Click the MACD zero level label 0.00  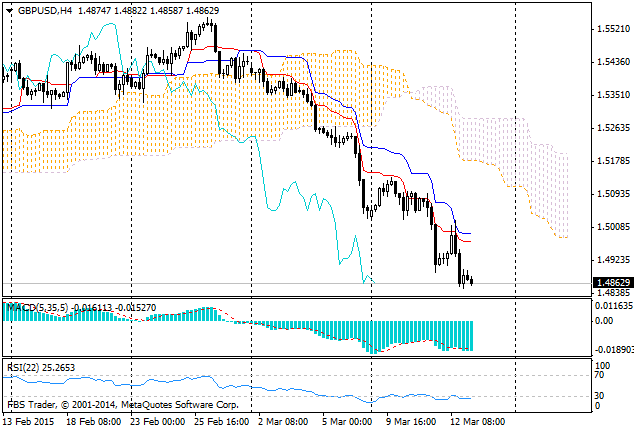604,321
